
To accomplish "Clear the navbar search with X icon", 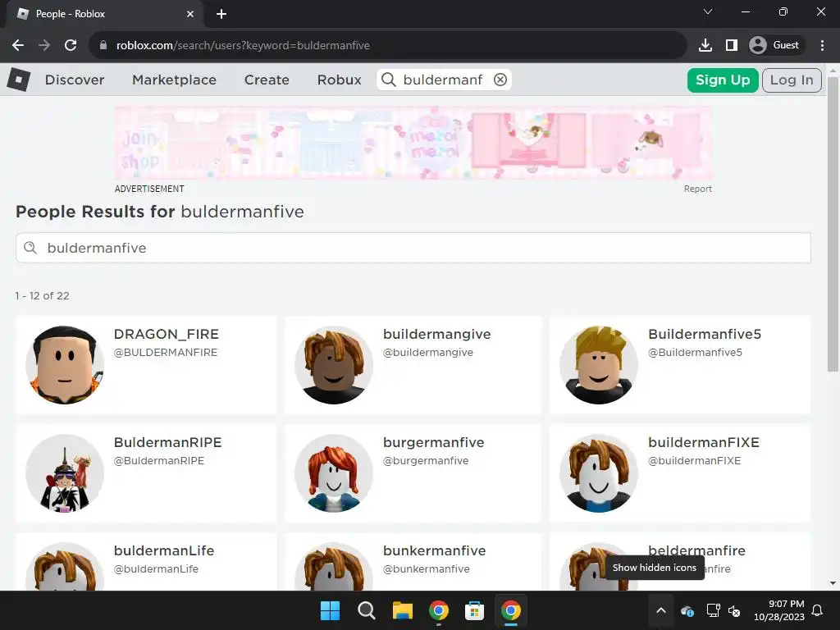I will pyautogui.click(x=500, y=80).
